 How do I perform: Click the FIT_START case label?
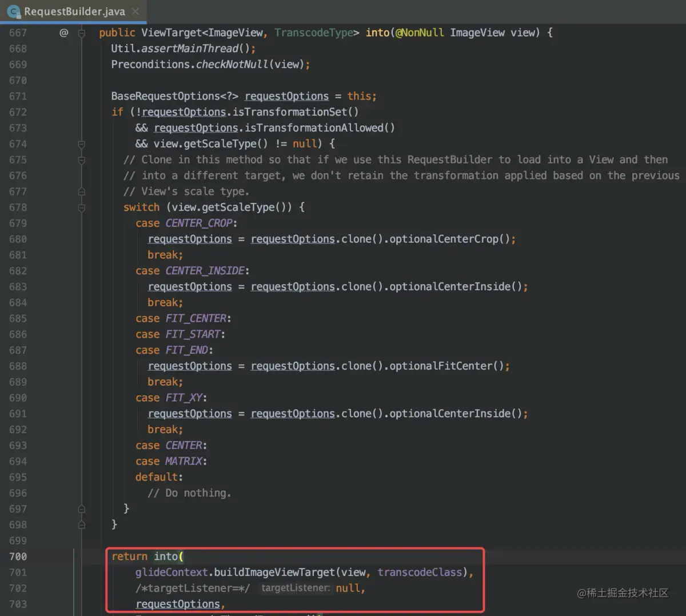193,334
